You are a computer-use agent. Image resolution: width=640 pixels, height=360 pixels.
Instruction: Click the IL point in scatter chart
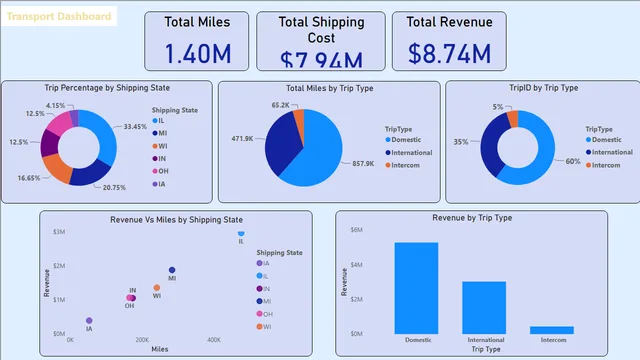click(x=241, y=233)
